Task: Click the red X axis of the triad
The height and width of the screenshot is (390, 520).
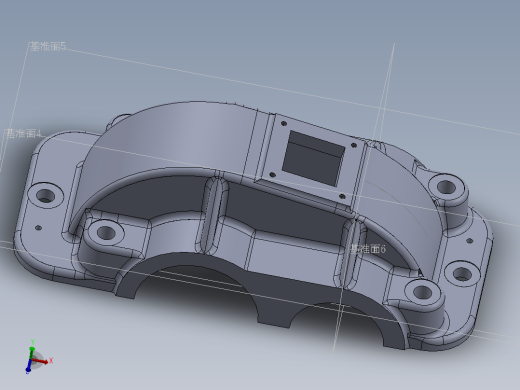Action: tap(42, 361)
